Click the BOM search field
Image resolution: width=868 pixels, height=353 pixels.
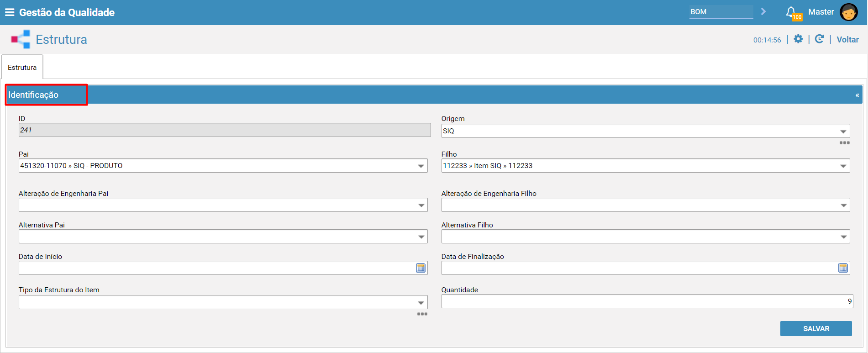click(x=721, y=12)
